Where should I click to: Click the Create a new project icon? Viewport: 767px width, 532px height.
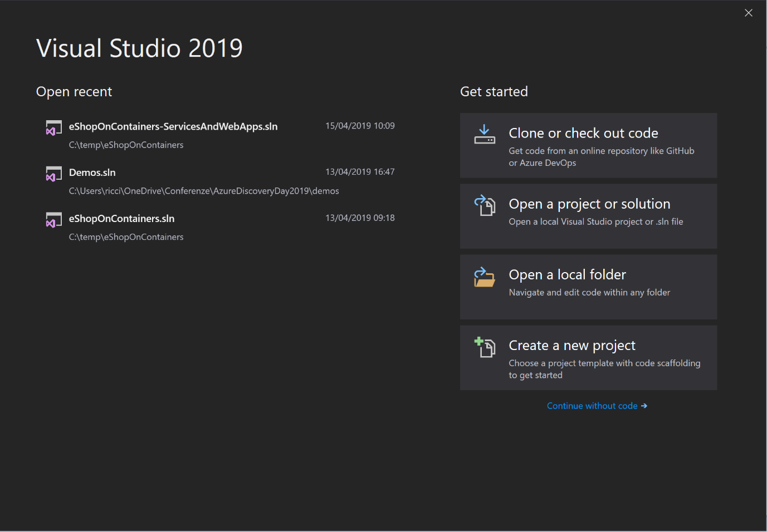pyautogui.click(x=485, y=347)
